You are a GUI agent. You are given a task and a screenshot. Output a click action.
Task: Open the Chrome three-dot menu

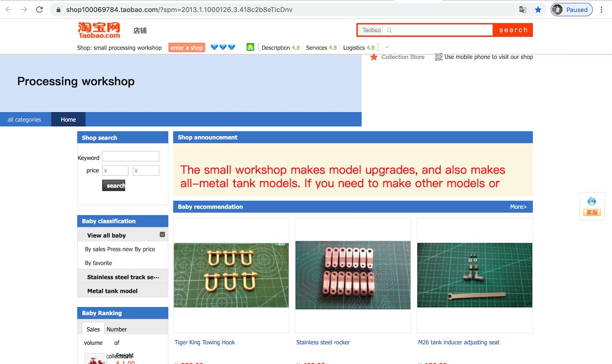point(601,10)
